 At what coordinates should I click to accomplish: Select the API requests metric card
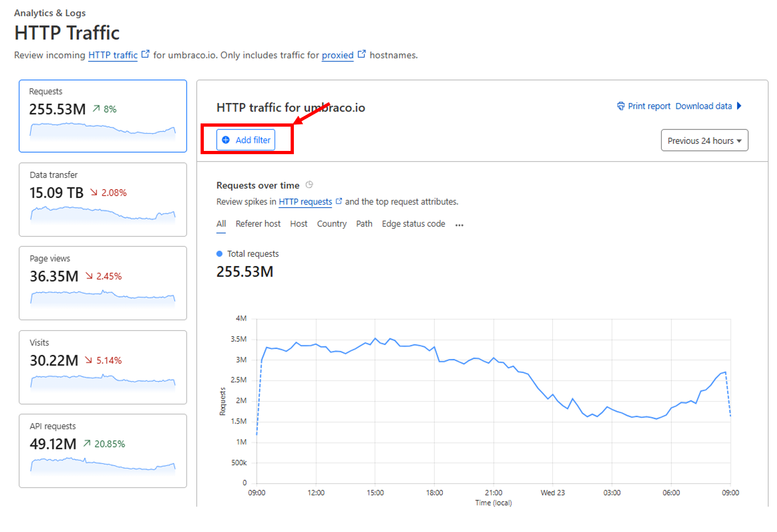coord(102,451)
